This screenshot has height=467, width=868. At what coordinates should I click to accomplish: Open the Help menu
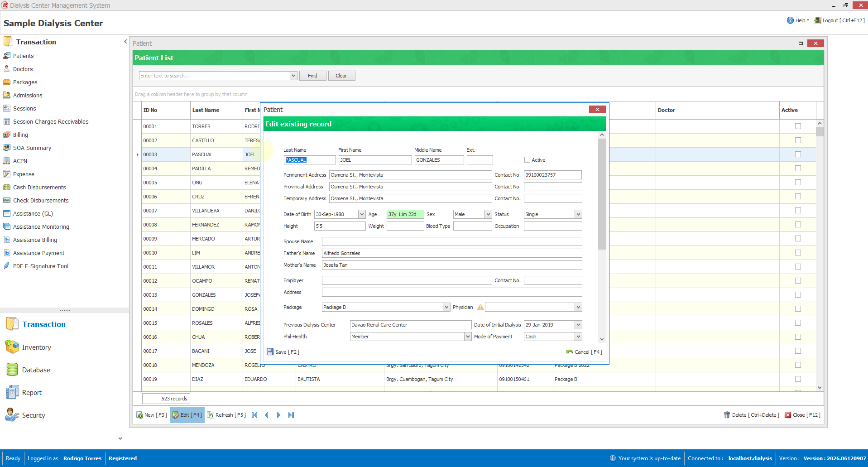coord(798,20)
